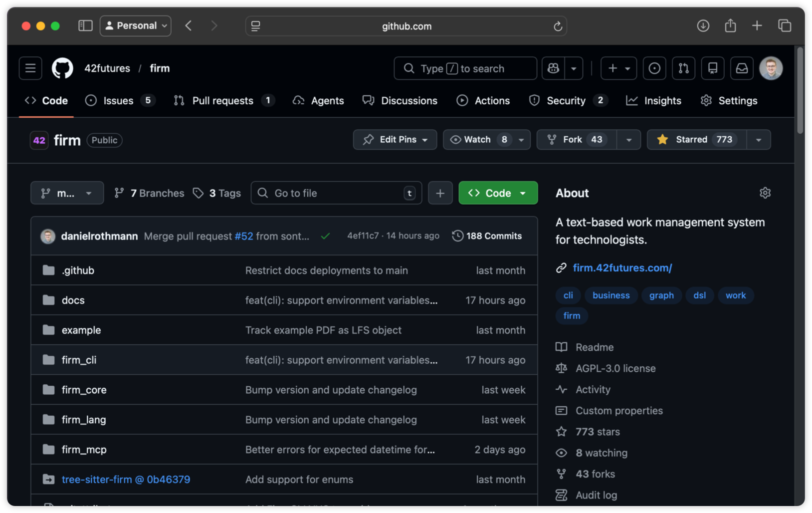Open the Actions tab
Viewport: 812px width, 513px height.
(x=483, y=101)
